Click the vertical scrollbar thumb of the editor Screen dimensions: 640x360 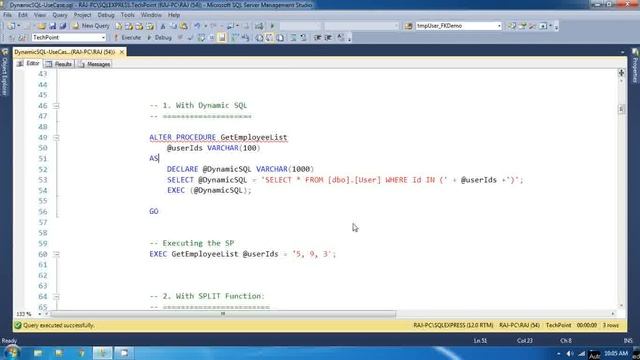621,109
